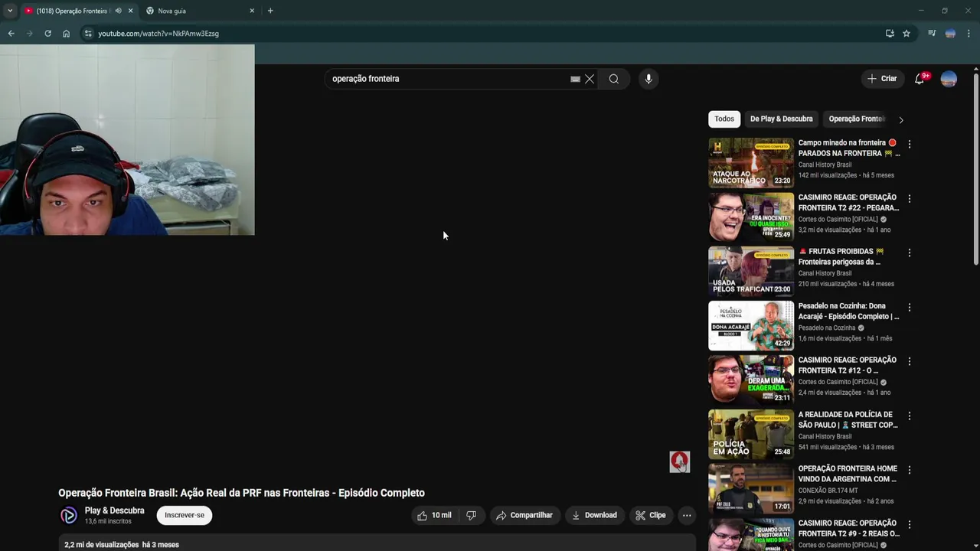Open the browser home page icon
Image resolution: width=980 pixels, height=551 pixels.
[66, 34]
